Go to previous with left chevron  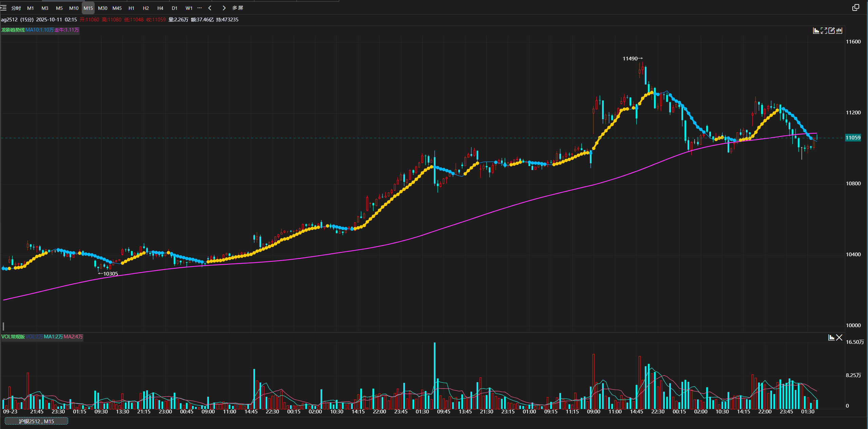point(210,8)
